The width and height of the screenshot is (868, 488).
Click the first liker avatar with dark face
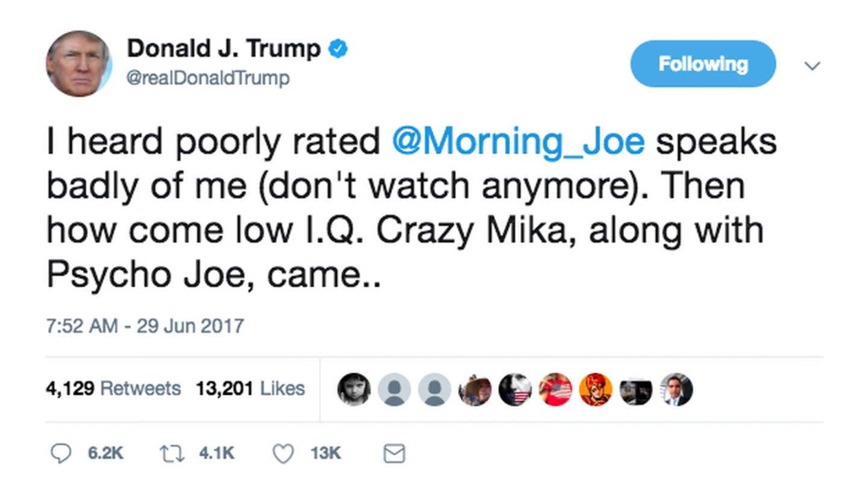[354, 389]
